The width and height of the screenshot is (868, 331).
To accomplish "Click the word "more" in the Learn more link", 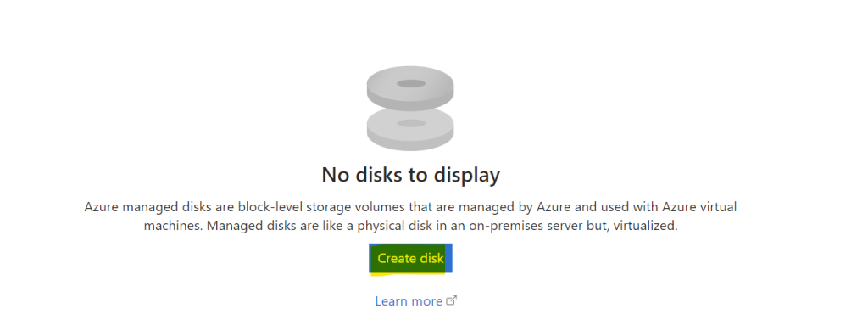I will (426, 301).
